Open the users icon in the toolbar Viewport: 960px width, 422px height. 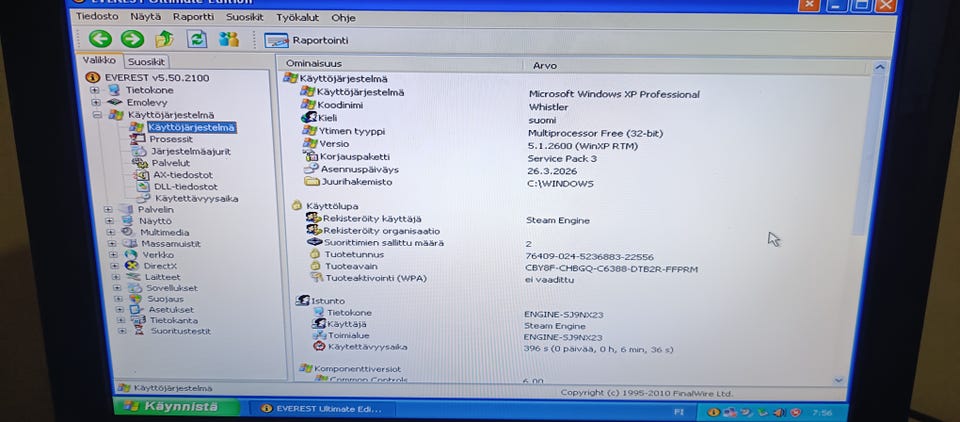point(228,39)
